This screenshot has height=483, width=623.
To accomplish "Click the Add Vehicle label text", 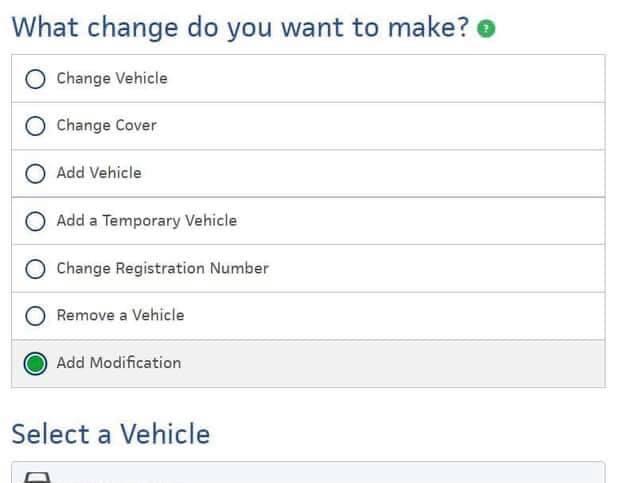I will pyautogui.click(x=99, y=173).
